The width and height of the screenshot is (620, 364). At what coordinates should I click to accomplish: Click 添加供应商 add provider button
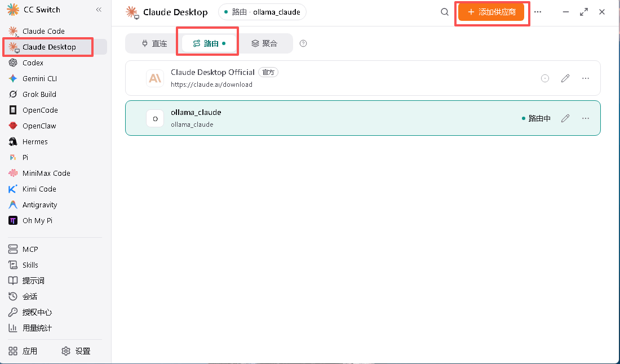click(491, 12)
